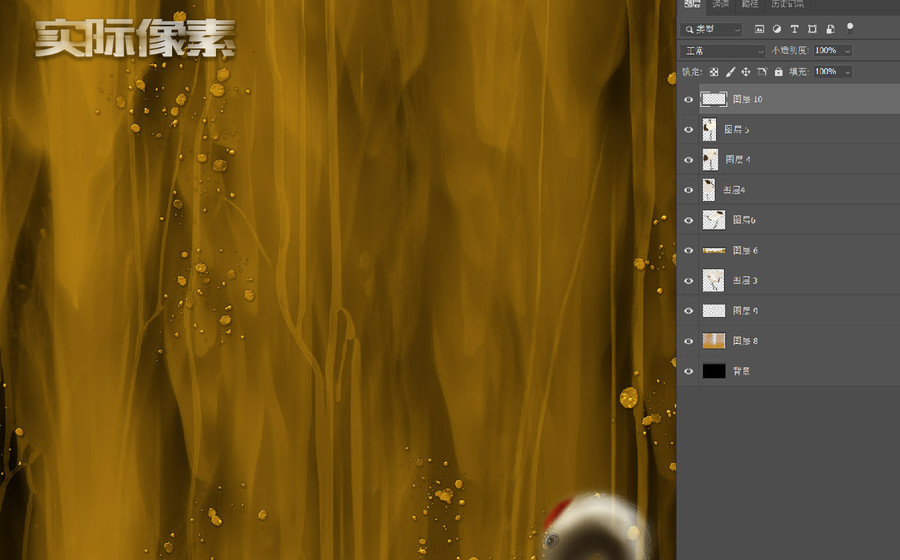Click the 图层 9 transparent layer thumbnail
This screenshot has height=560, width=900.
(x=714, y=311)
